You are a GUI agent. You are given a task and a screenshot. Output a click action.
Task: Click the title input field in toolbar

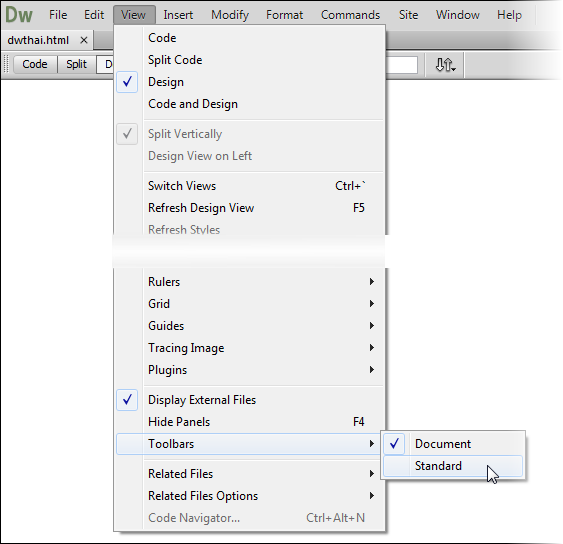(x=401, y=65)
